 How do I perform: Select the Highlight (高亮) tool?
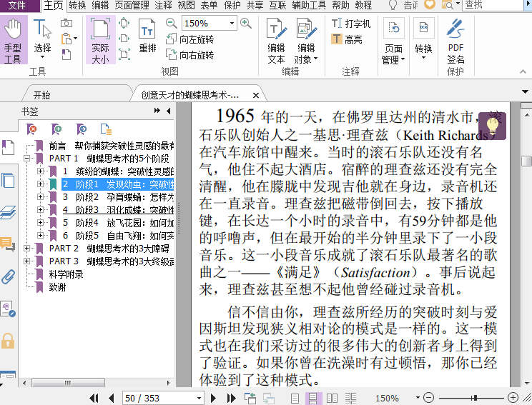pyautogui.click(x=347, y=39)
